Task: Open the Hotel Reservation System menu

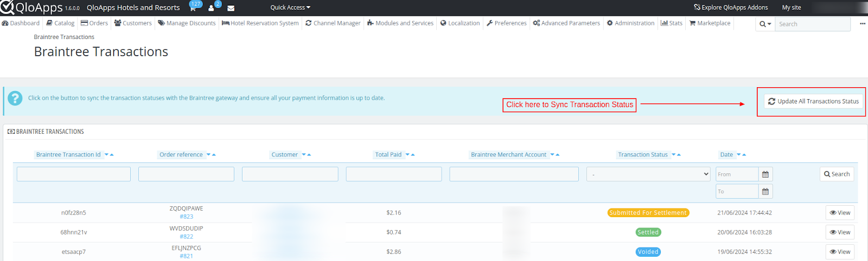Action: (260, 23)
